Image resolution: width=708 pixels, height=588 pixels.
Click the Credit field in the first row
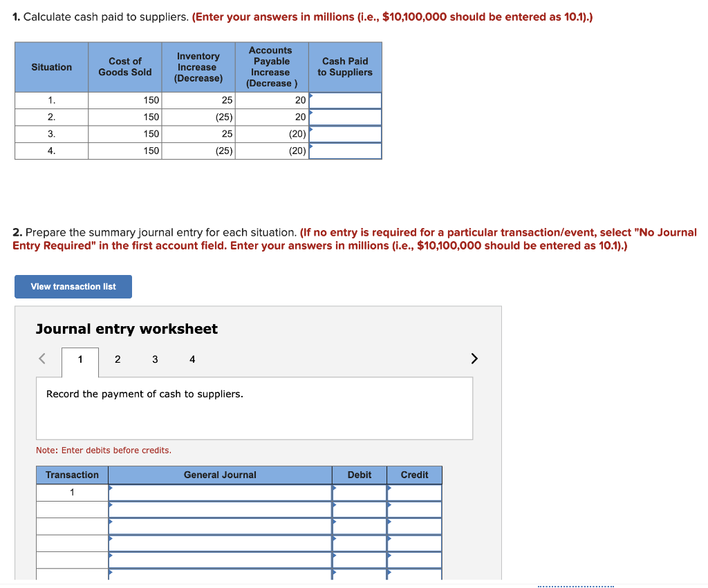(414, 492)
